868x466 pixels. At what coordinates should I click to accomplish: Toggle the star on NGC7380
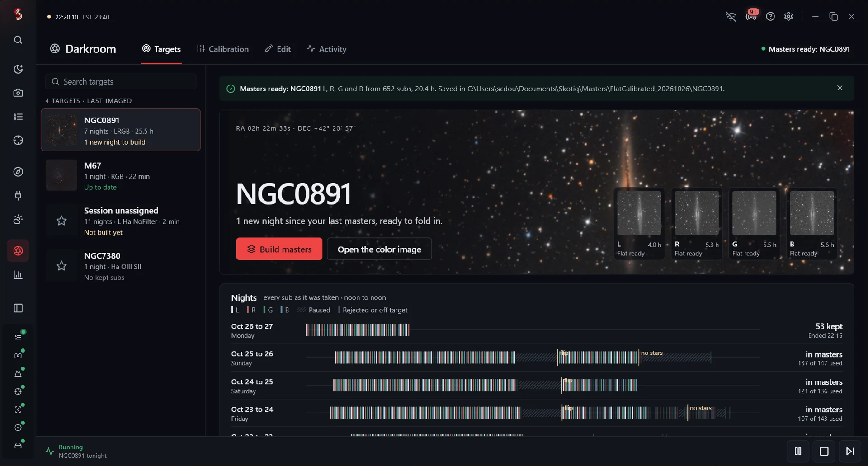(61, 266)
